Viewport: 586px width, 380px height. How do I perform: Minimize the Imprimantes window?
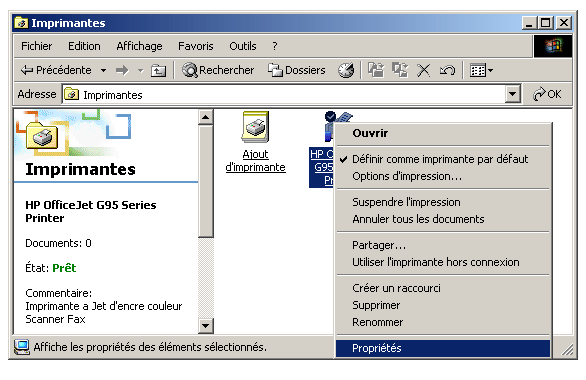point(529,23)
